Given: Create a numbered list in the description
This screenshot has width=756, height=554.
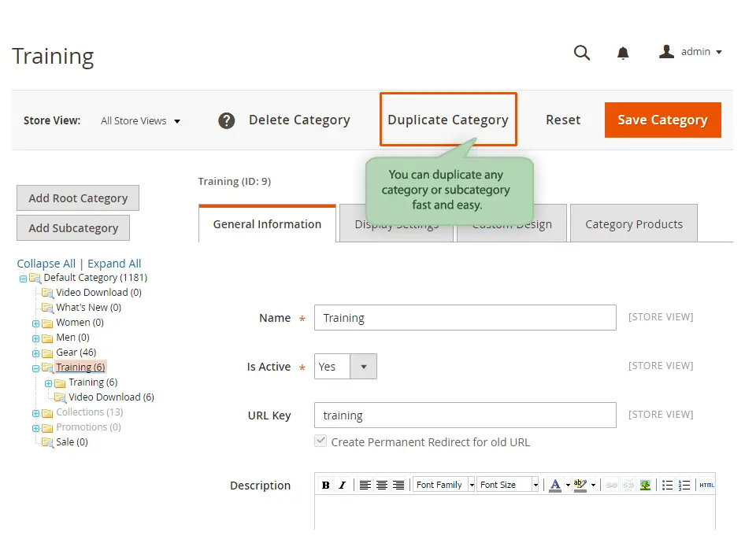Looking at the screenshot, I should (684, 484).
